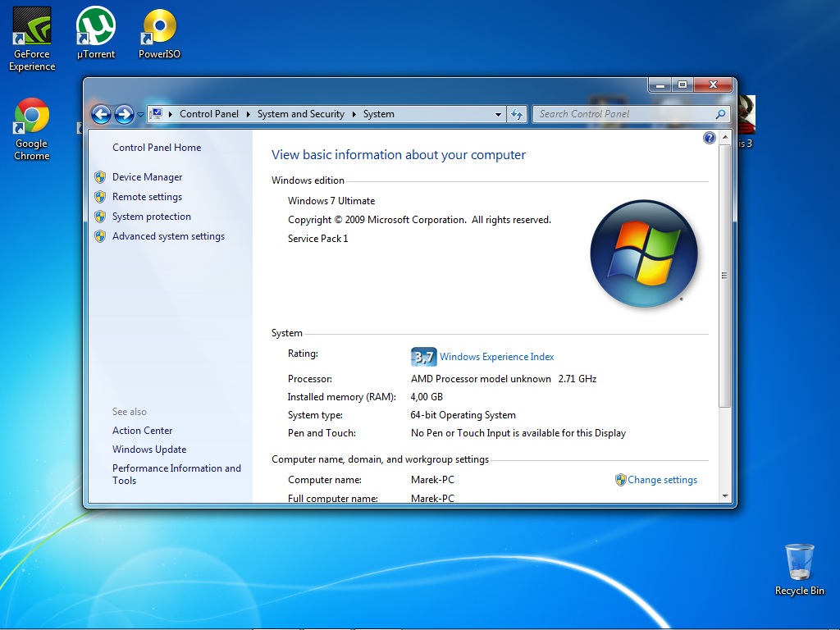Click the "Pen and Touch:" label
840x630 pixels.
coord(322,433)
